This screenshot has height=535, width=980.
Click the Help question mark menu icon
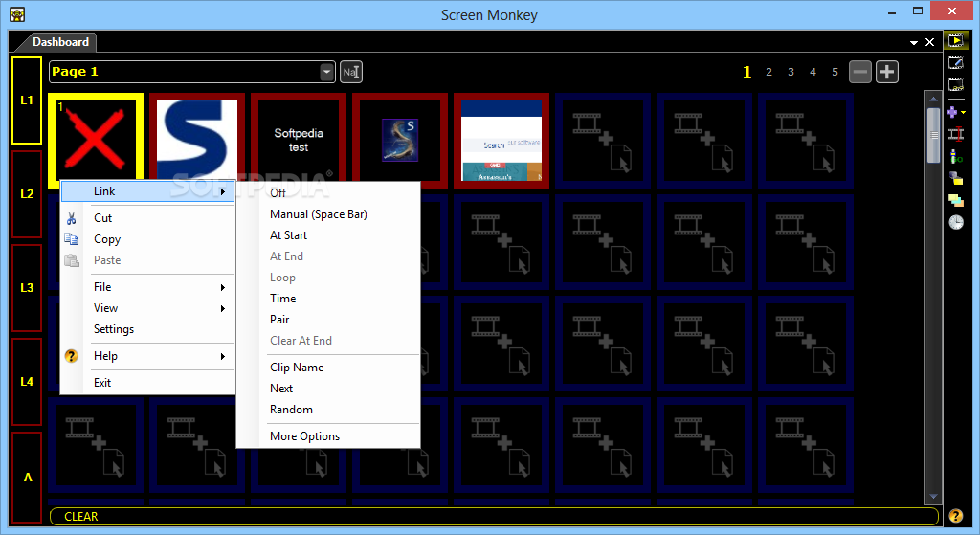click(x=71, y=356)
